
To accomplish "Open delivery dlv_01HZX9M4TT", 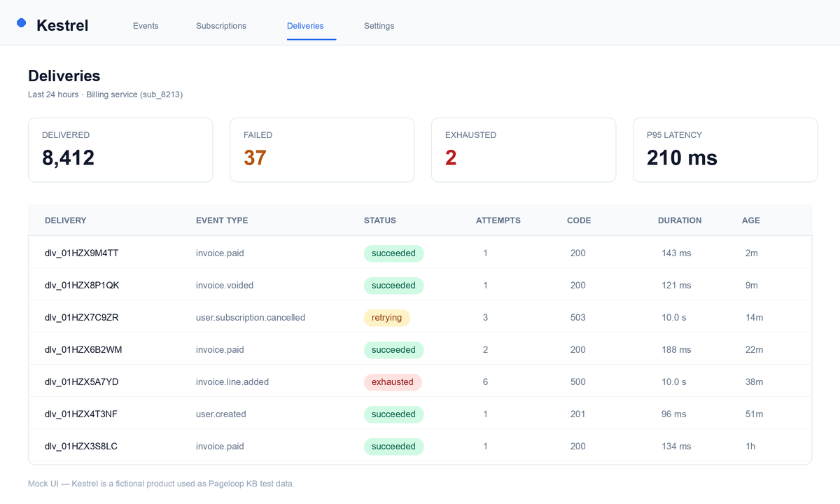I will 82,253.
